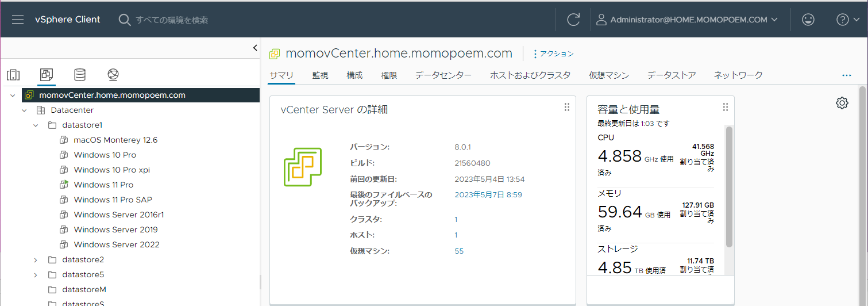Show more tabs with the ellipsis
The height and width of the screenshot is (306, 868).
[846, 75]
